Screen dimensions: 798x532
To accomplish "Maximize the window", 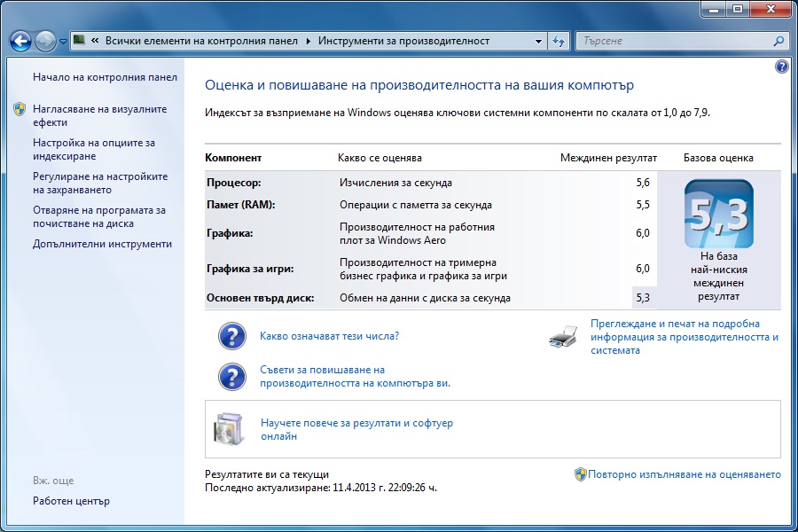I will click(738, 9).
